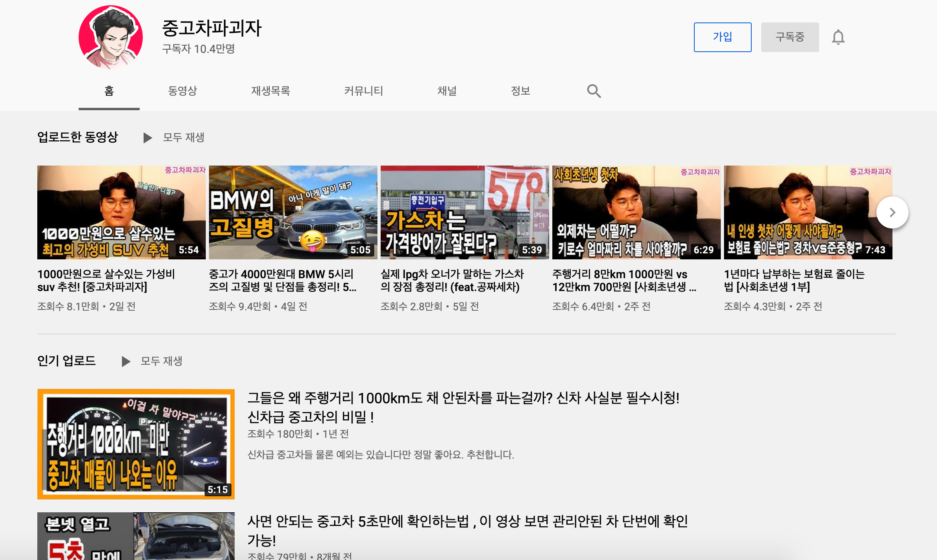Go to the 커뮤니티 tab
Image resolution: width=937 pixels, height=560 pixels.
point(363,91)
